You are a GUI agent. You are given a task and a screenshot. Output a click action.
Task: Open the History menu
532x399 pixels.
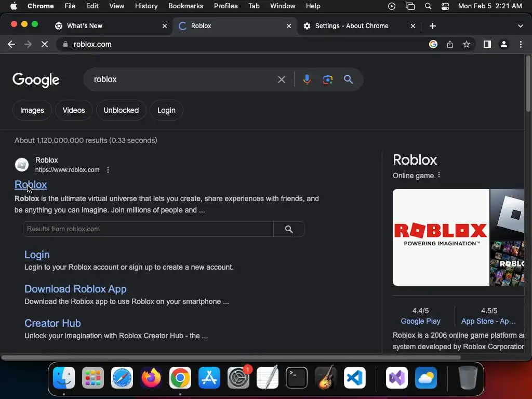click(146, 6)
